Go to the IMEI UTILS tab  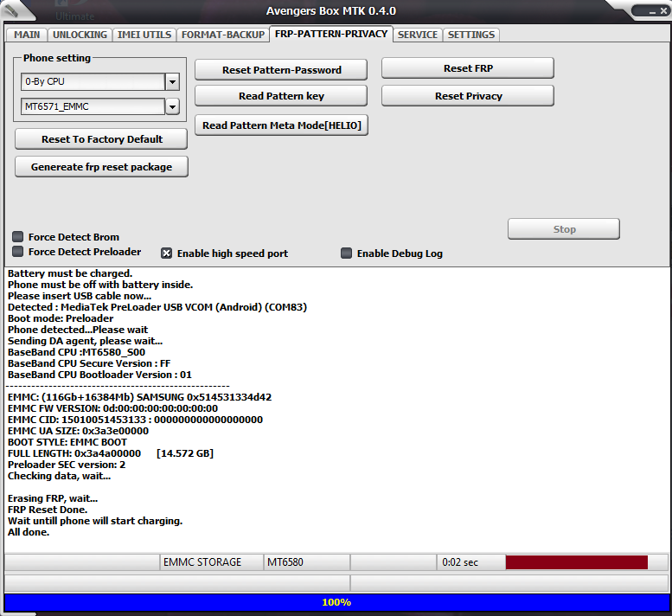tap(144, 35)
